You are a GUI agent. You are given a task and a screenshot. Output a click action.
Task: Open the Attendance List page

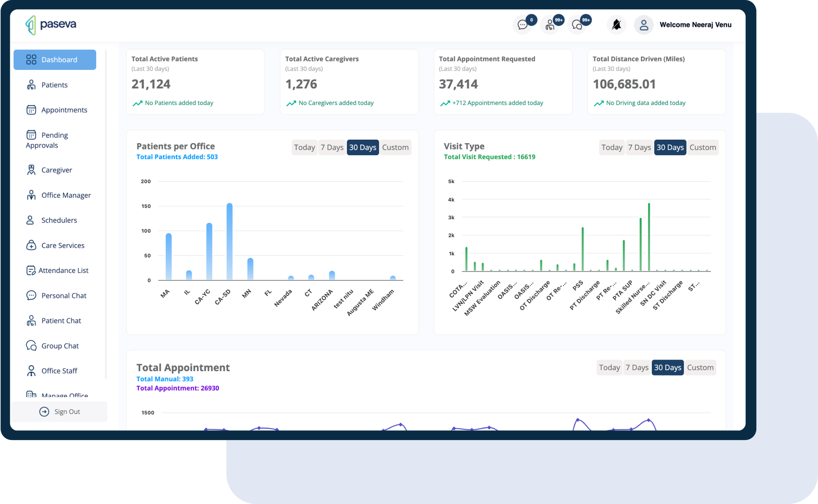(x=64, y=271)
